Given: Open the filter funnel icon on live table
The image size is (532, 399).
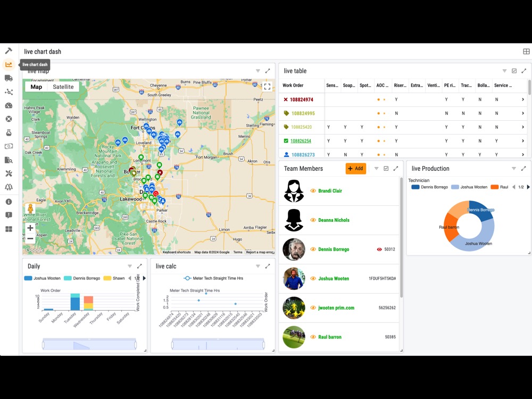Looking at the screenshot, I should [504, 70].
